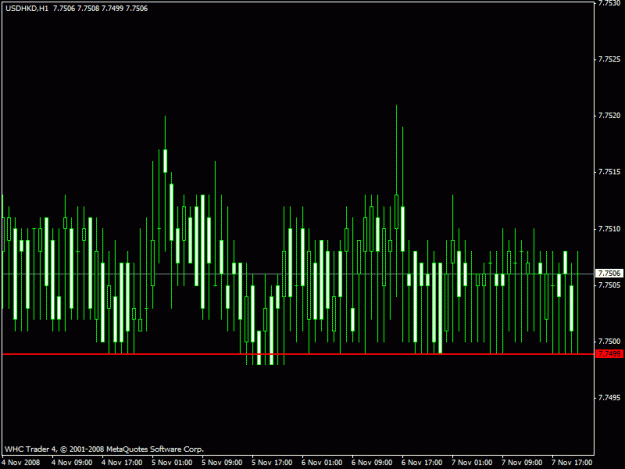Click the 4 Nov 17:00 time label
Image resolution: width=625 pixels, height=469 pixels.
(x=122, y=463)
